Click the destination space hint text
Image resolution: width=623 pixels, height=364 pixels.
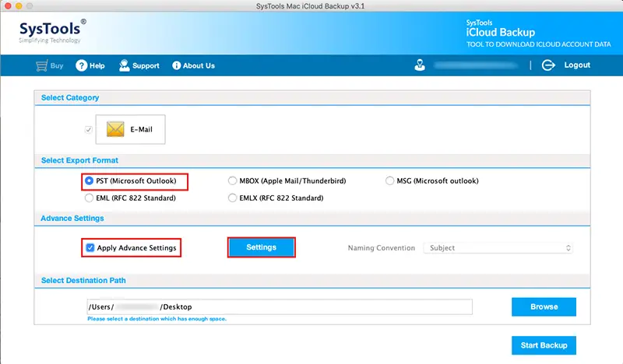pyautogui.click(x=157, y=319)
